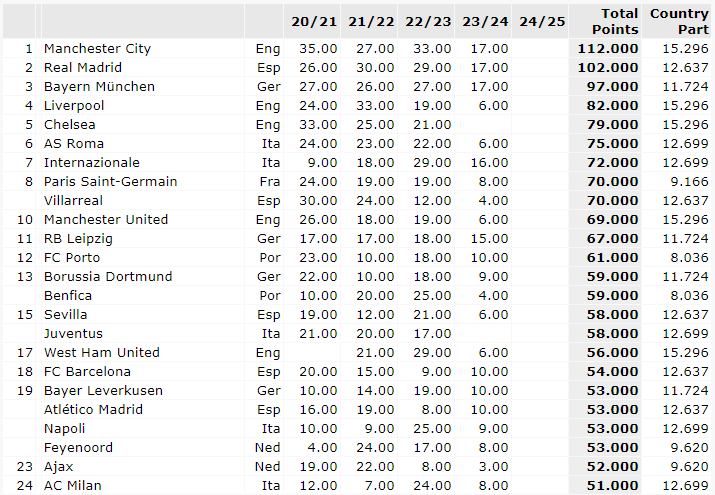Open the RB Leipzig club link
The width and height of the screenshot is (715, 495).
78,239
